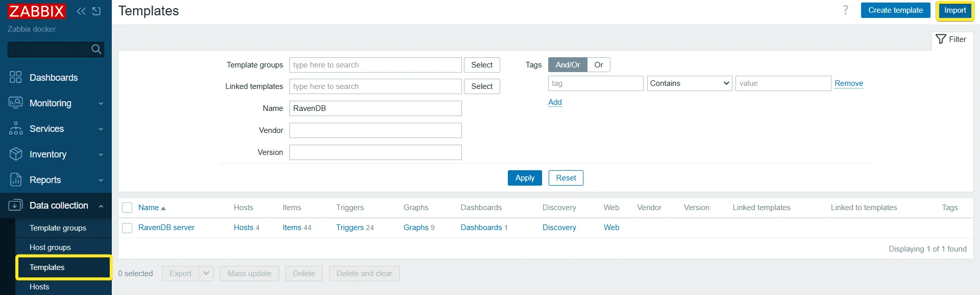The height and width of the screenshot is (295, 980).
Task: Click the Remove tag link
Action: [849, 83]
